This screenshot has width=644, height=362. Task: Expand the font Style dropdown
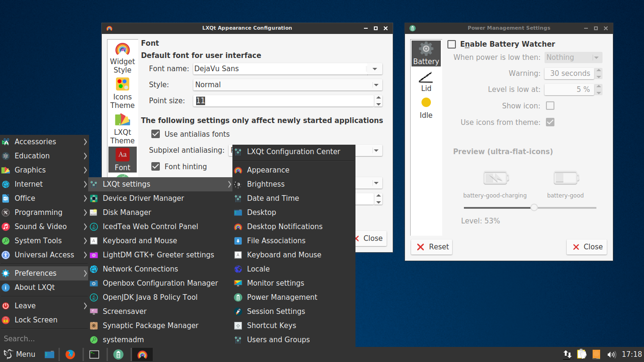point(288,85)
